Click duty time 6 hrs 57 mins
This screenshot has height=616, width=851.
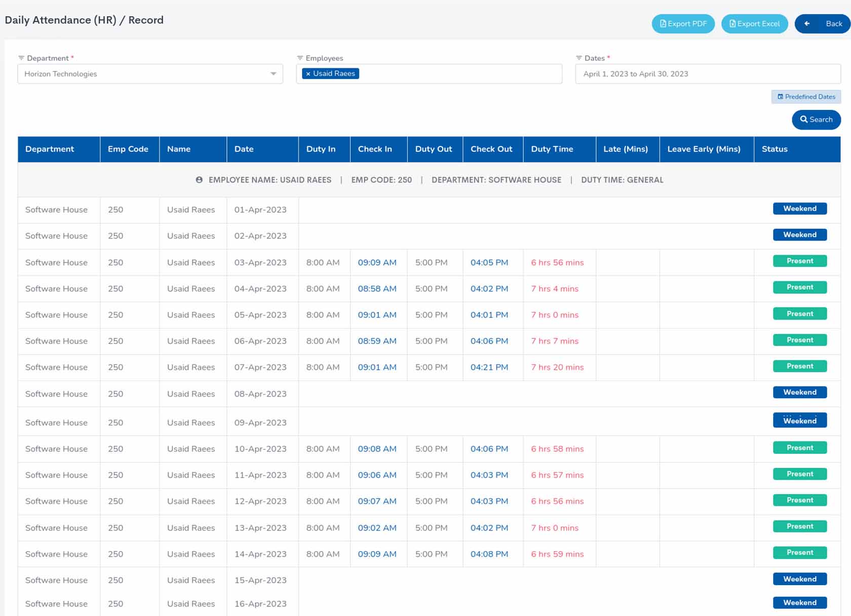(x=557, y=475)
